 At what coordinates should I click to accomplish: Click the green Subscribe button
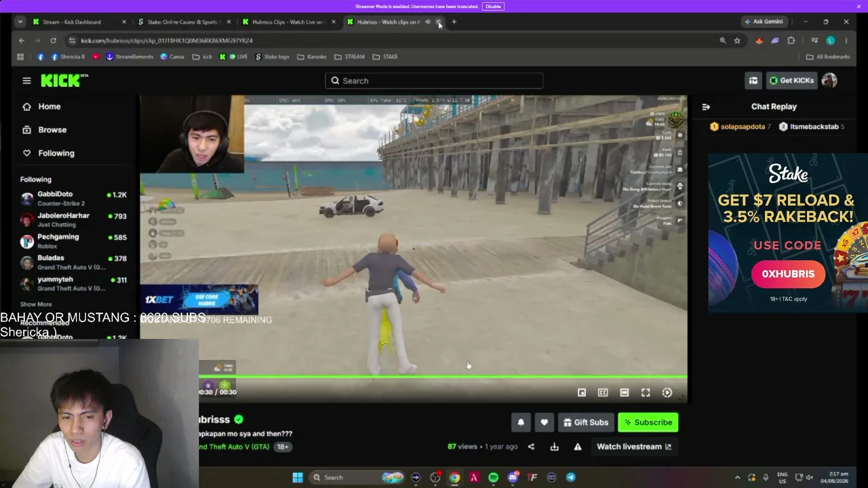(648, 422)
